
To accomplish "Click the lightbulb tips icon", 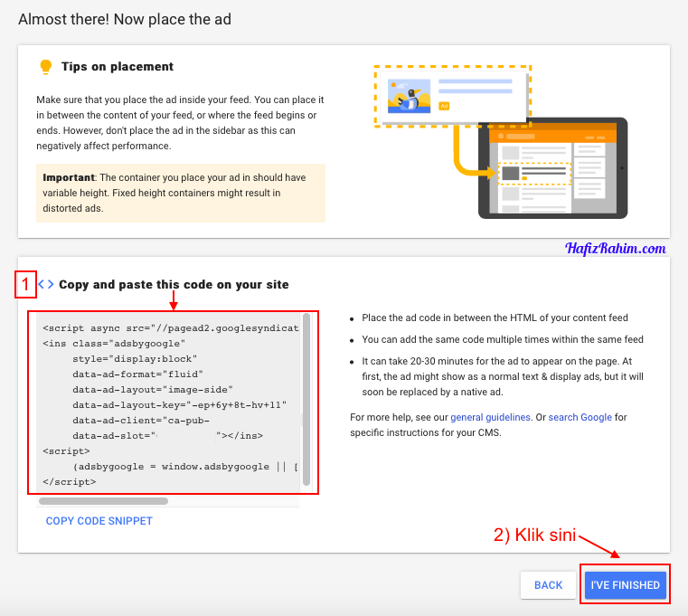I will click(45, 67).
